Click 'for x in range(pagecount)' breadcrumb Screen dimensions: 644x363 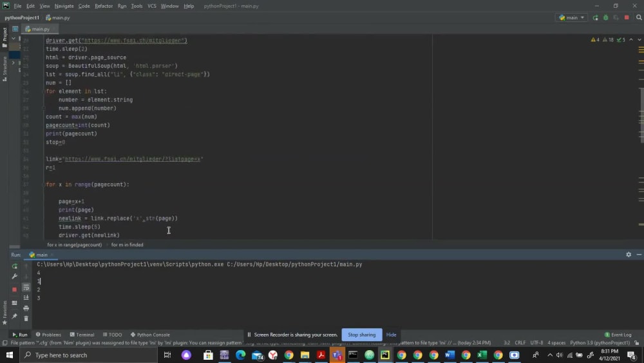74,244
